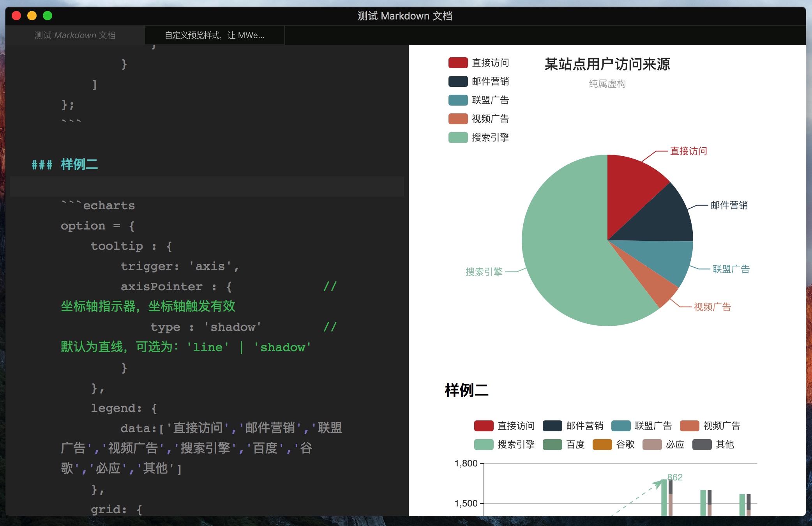This screenshot has height=526, width=812.
Task: Click the ### 样例二 heading in editor
Action: (65, 164)
